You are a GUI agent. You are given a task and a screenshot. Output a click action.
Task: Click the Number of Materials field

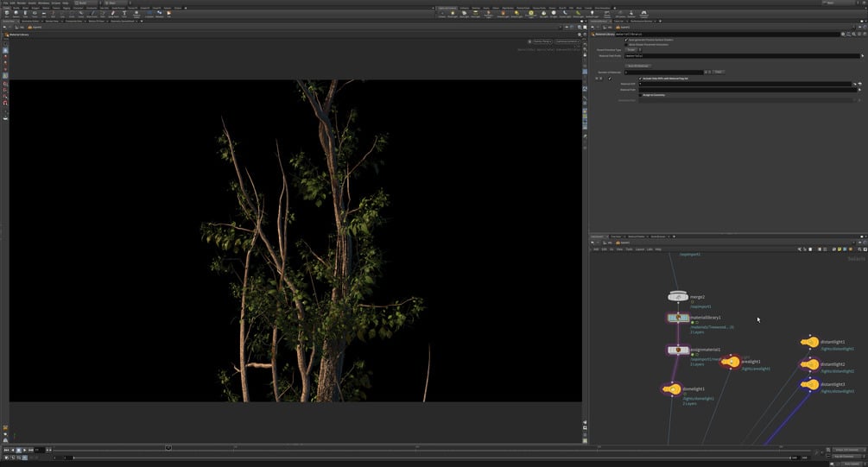tap(663, 72)
